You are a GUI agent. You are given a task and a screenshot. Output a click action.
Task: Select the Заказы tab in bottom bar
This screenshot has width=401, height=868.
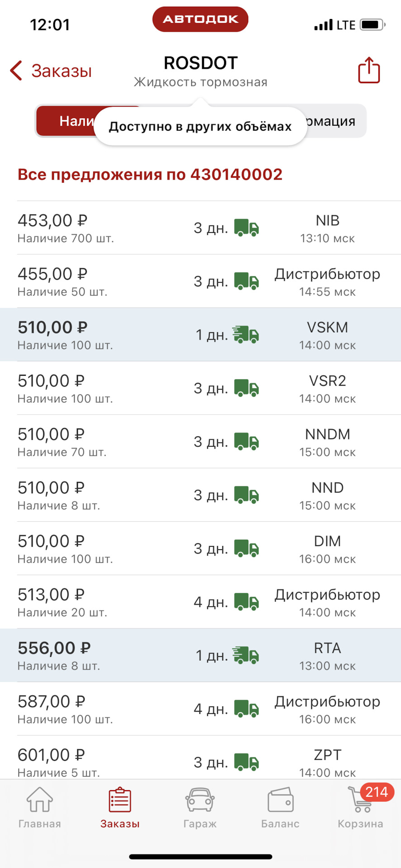120,808
